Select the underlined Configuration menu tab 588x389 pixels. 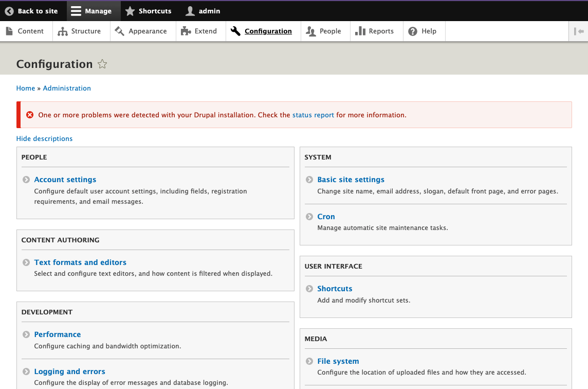pyautogui.click(x=268, y=31)
